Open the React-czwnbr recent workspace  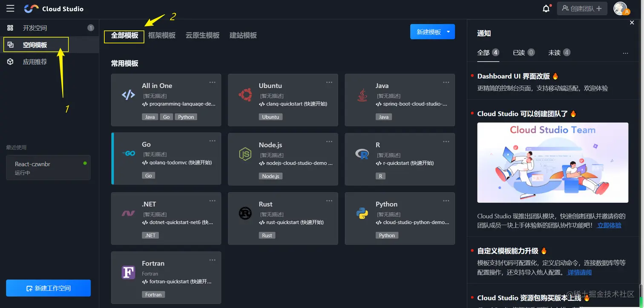48,168
